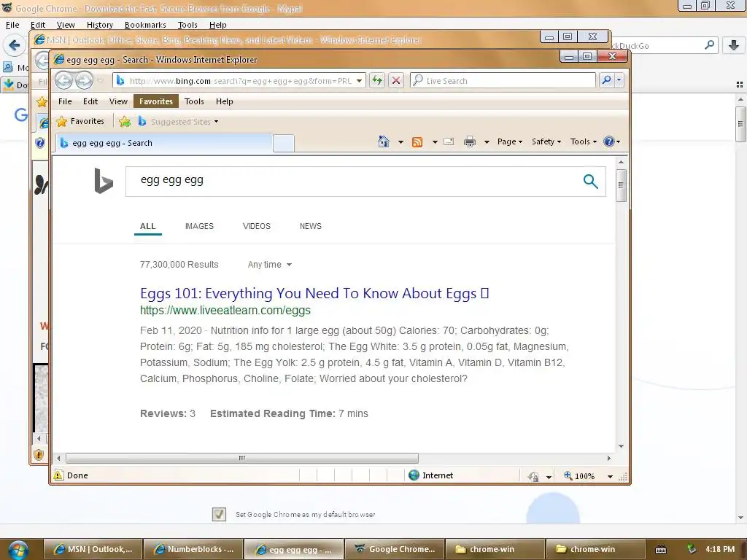Click the warning icon in status bar
This screenshot has width=747, height=560.
tap(58, 475)
